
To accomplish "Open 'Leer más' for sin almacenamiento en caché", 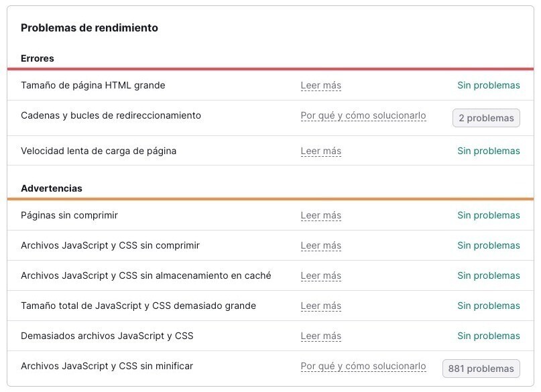I will coord(320,275).
